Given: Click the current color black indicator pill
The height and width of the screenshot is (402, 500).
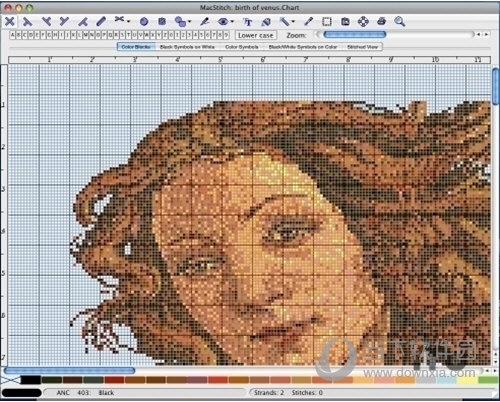Looking at the screenshot, I should pyautogui.click(x=22, y=393).
